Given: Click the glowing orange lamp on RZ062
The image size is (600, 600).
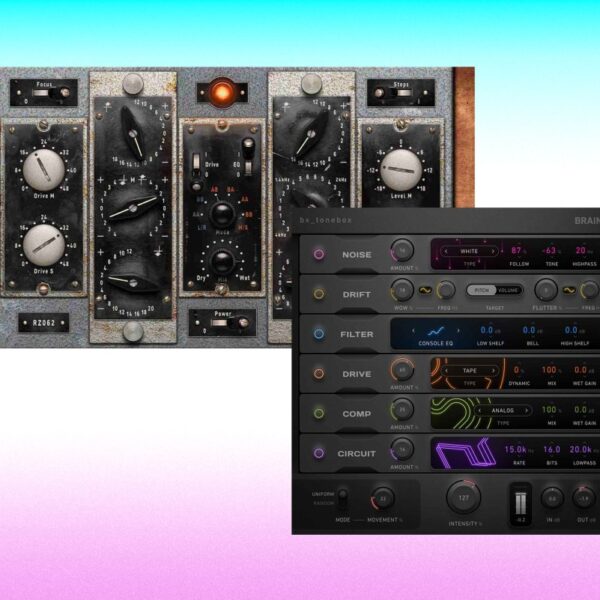Looking at the screenshot, I should coord(222,92).
